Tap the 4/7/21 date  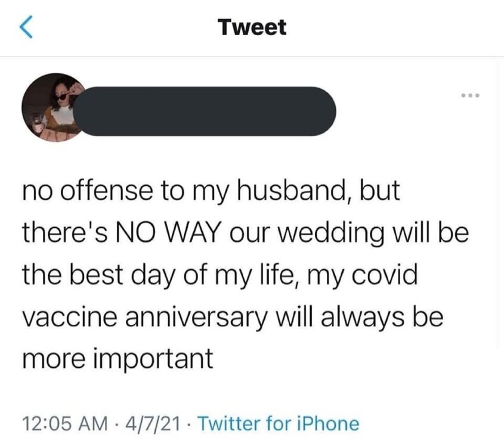pos(153,423)
